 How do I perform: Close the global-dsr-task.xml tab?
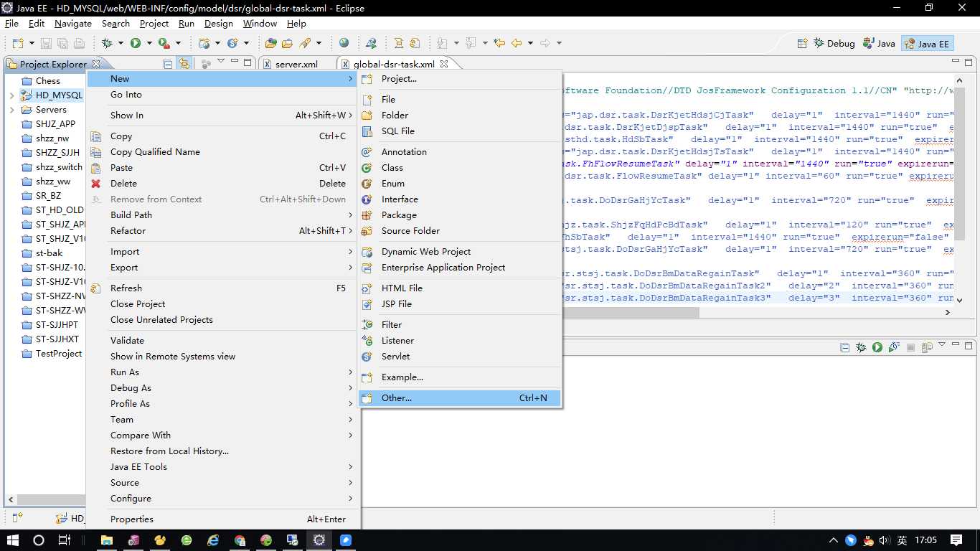444,64
